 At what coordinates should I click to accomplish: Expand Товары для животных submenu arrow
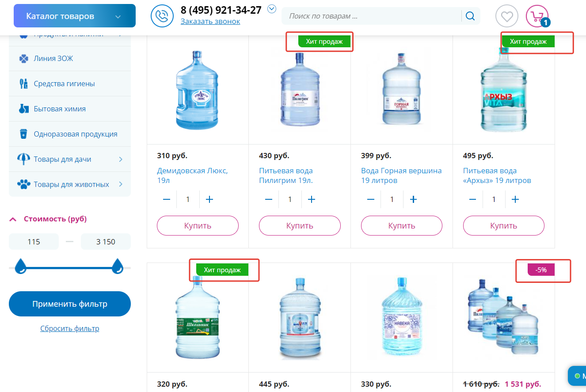pyautogui.click(x=121, y=184)
